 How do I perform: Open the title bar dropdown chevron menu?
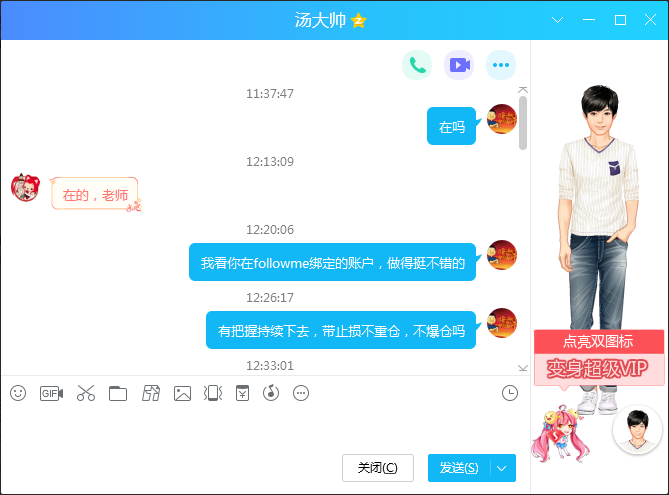click(557, 20)
